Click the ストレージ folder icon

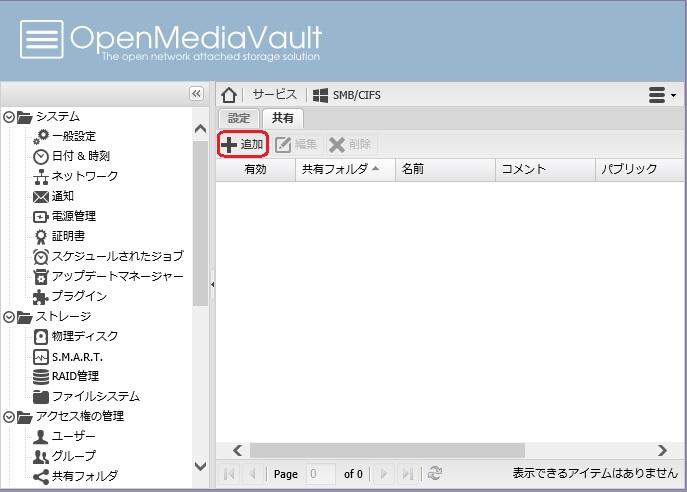point(25,317)
